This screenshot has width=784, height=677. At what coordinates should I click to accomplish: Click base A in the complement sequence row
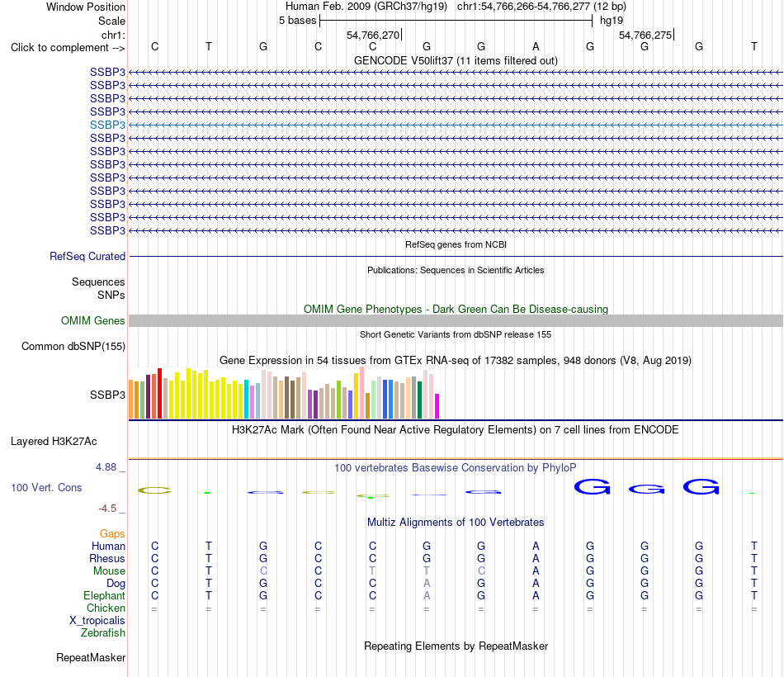point(536,46)
